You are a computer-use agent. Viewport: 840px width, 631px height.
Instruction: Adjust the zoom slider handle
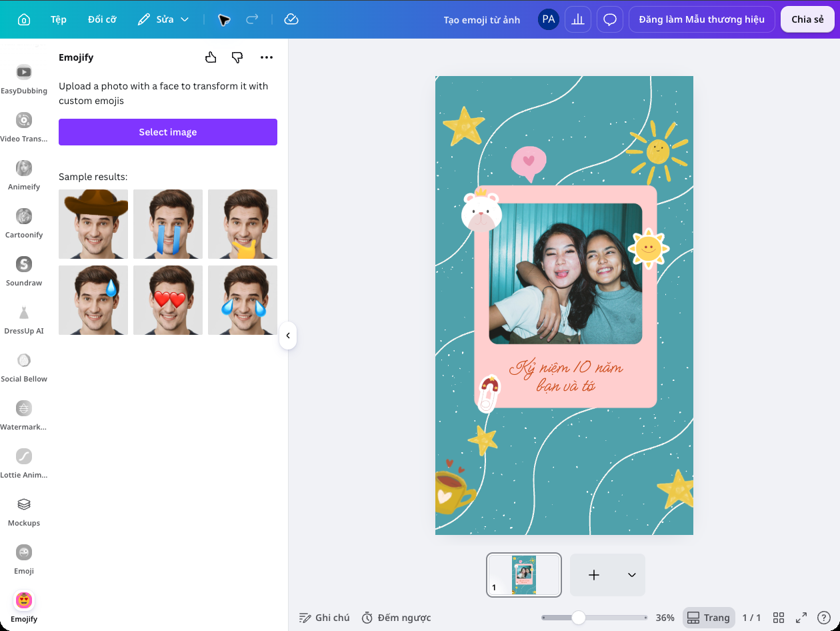579,618
